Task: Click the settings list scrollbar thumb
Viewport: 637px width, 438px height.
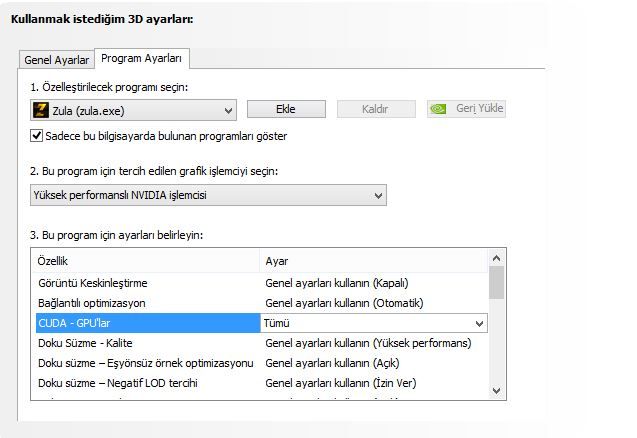Action: tap(497, 283)
